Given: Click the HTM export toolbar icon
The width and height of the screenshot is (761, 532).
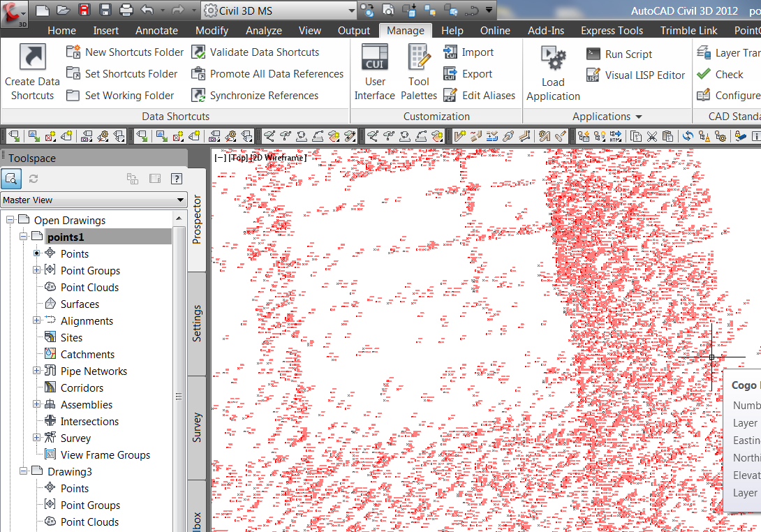Looking at the screenshot, I should click(615, 136).
